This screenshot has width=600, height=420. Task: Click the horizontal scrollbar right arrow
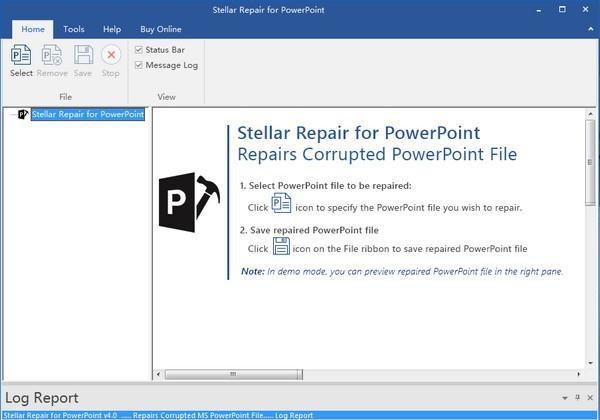click(x=579, y=374)
